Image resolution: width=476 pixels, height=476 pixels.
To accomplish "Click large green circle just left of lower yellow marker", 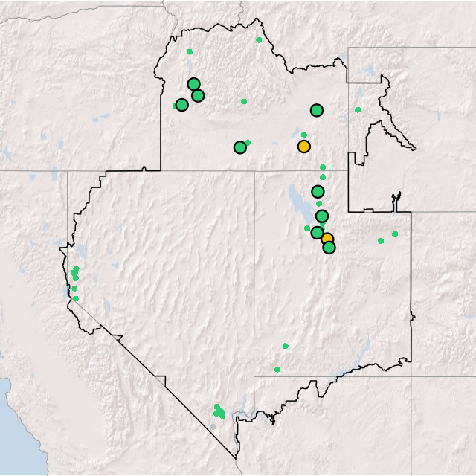I will coord(317,233).
